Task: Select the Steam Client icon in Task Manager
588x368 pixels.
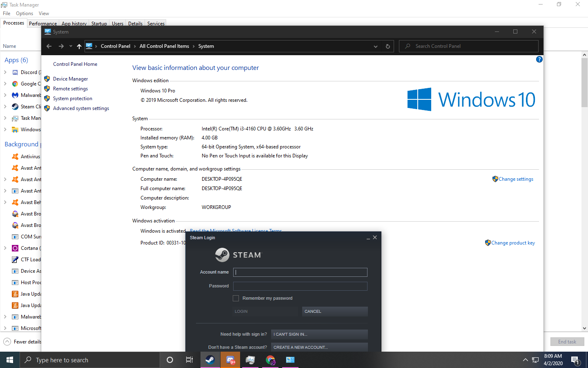Action: (x=15, y=107)
